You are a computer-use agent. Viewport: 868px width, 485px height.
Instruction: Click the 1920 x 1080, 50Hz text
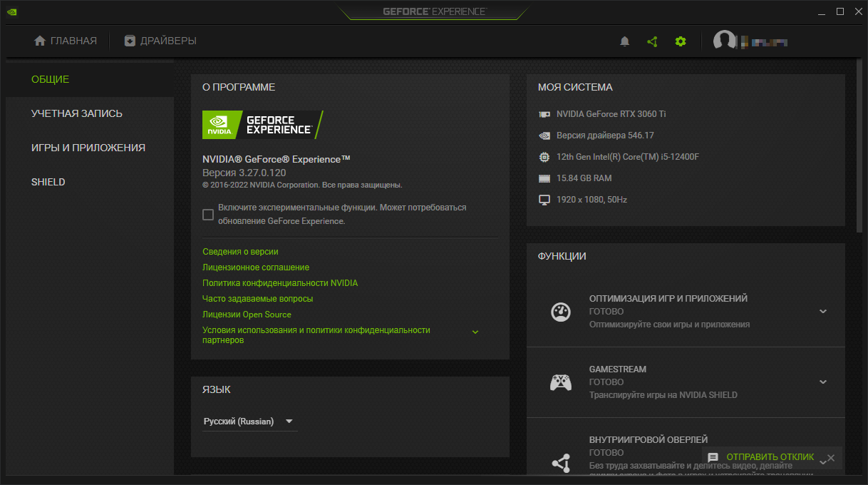pyautogui.click(x=591, y=200)
